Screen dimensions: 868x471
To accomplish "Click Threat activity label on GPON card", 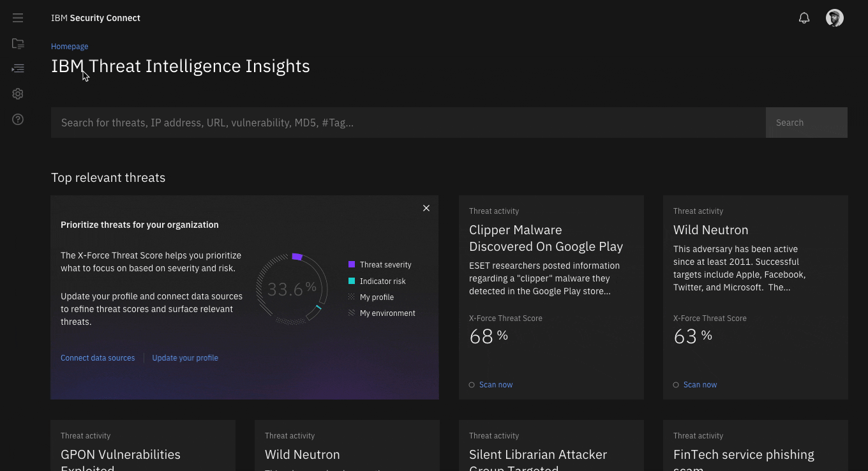I will (x=86, y=436).
